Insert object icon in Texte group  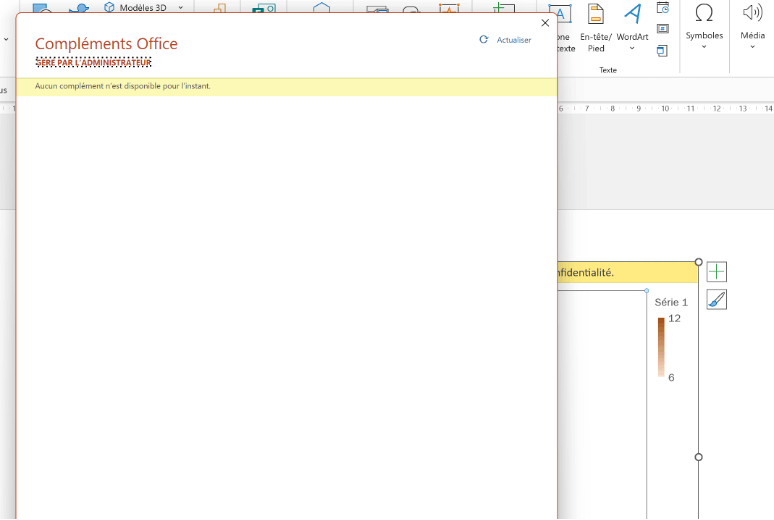[x=662, y=50]
